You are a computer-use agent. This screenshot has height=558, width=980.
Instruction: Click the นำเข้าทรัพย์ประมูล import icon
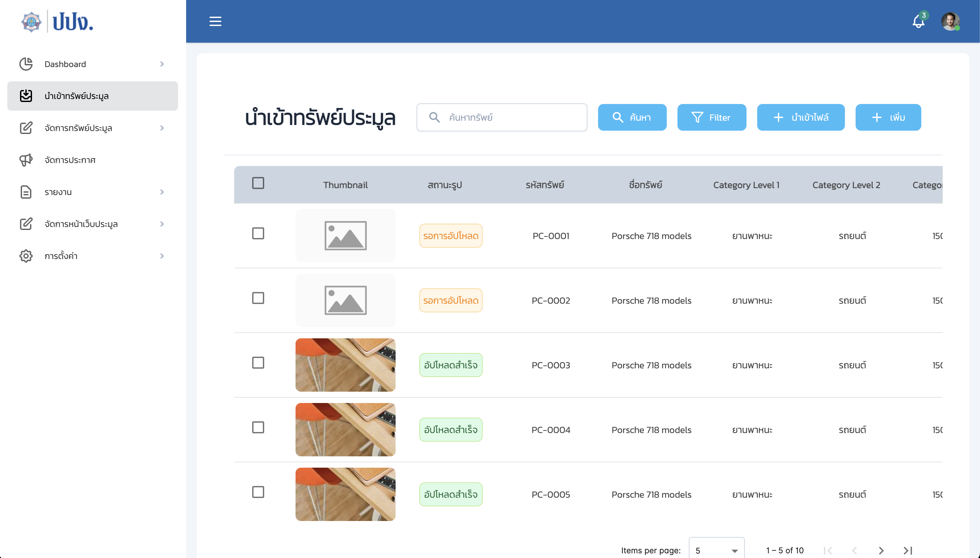26,96
